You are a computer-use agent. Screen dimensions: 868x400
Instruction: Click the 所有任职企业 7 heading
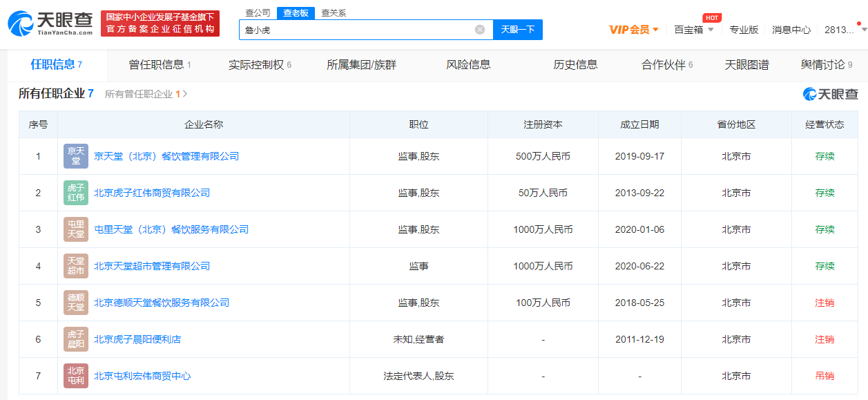56,93
